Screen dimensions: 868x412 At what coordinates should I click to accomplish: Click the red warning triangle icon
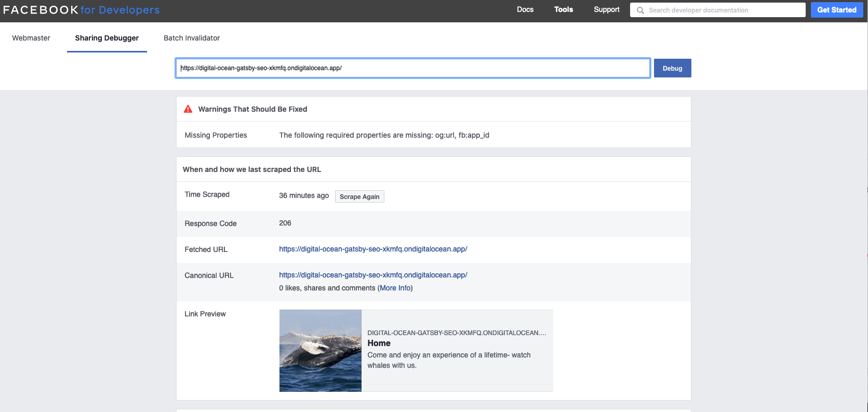tap(188, 109)
